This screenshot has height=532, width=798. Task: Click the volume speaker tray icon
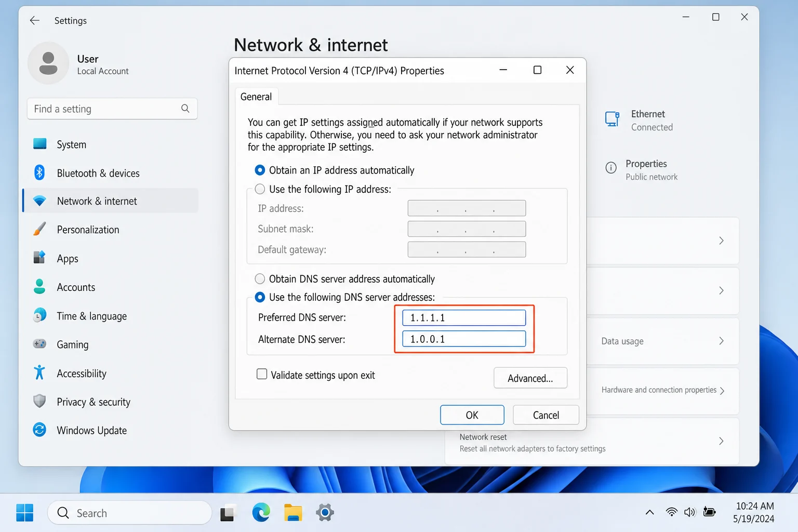click(689, 512)
